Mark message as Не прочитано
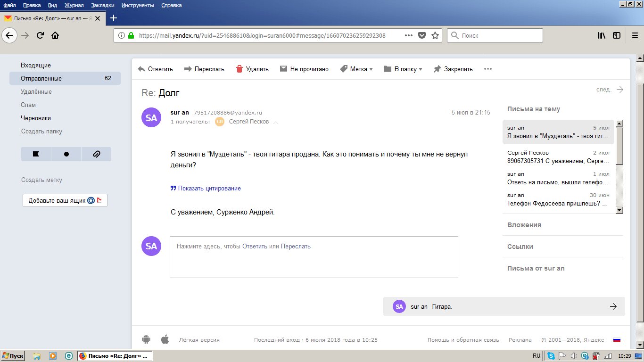The image size is (644, 362). [304, 69]
